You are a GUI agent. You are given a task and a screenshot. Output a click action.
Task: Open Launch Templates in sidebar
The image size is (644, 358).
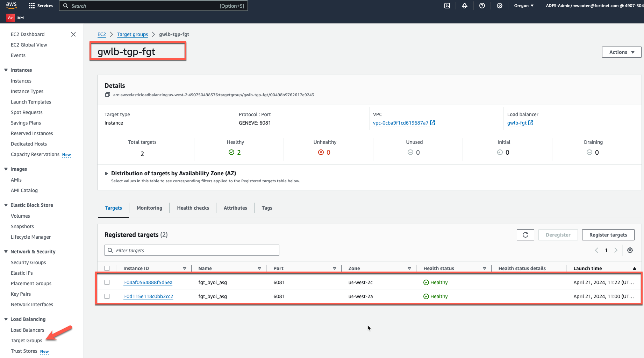tap(31, 102)
